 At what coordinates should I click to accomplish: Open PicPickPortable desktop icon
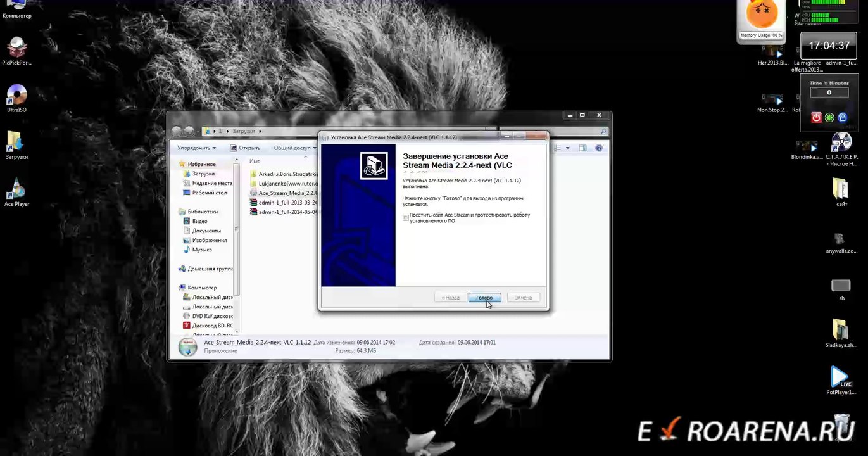(16, 51)
